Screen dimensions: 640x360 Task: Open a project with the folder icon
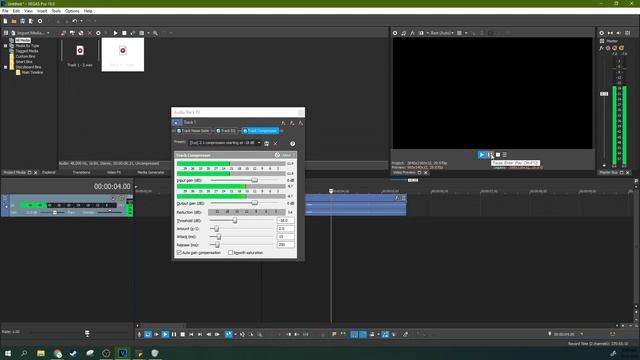click(x=14, y=21)
